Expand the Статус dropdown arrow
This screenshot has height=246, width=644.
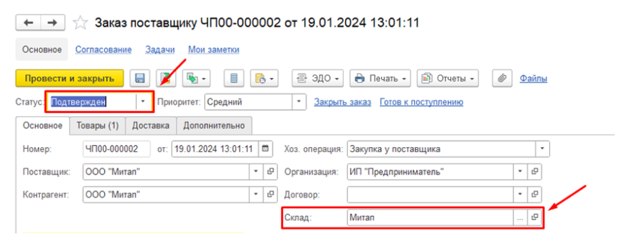pyautogui.click(x=143, y=102)
